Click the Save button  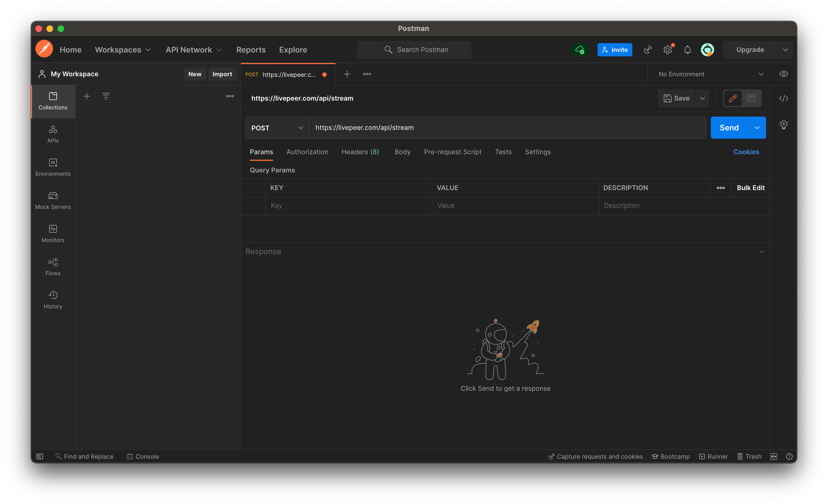(677, 98)
